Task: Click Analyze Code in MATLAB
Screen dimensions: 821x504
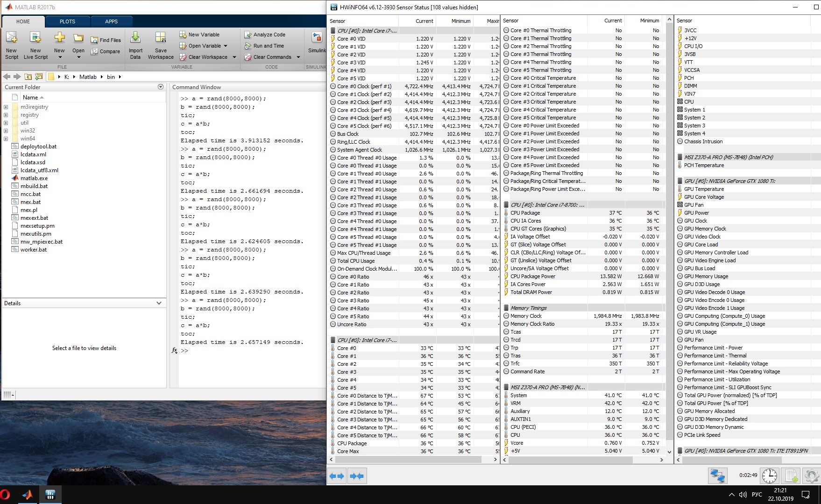Action: (265, 35)
